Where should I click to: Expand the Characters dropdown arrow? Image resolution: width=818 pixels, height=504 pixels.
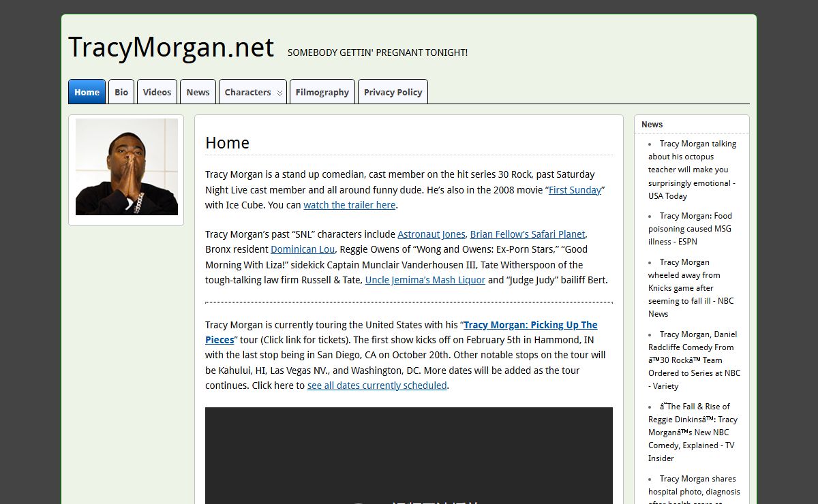click(x=279, y=93)
